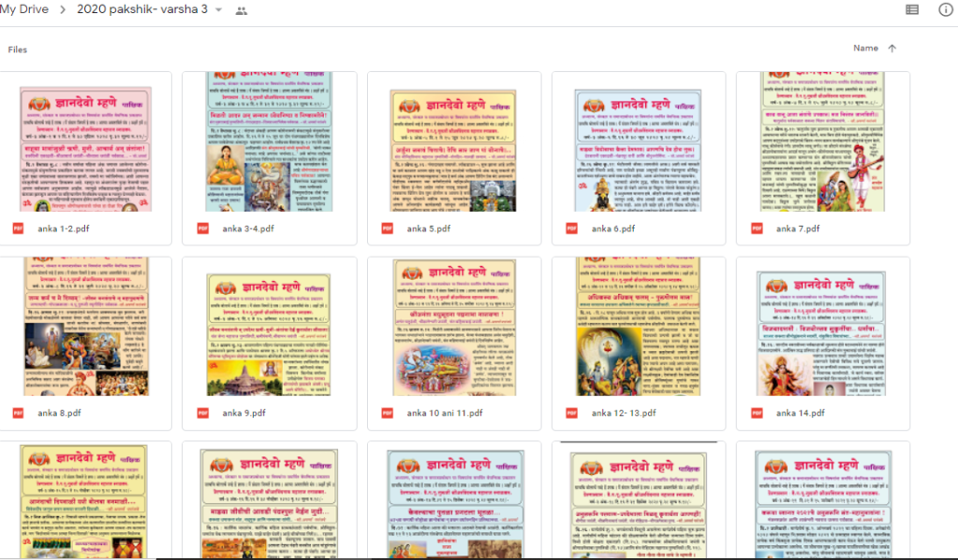Open the 2020 pakshik folder dropdown arrow
958x560 pixels.
tap(219, 10)
